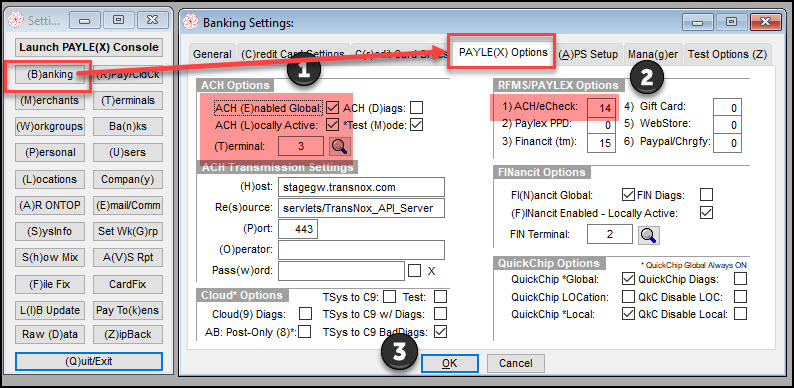Enable QuickChip Diags checkbox

point(740,279)
